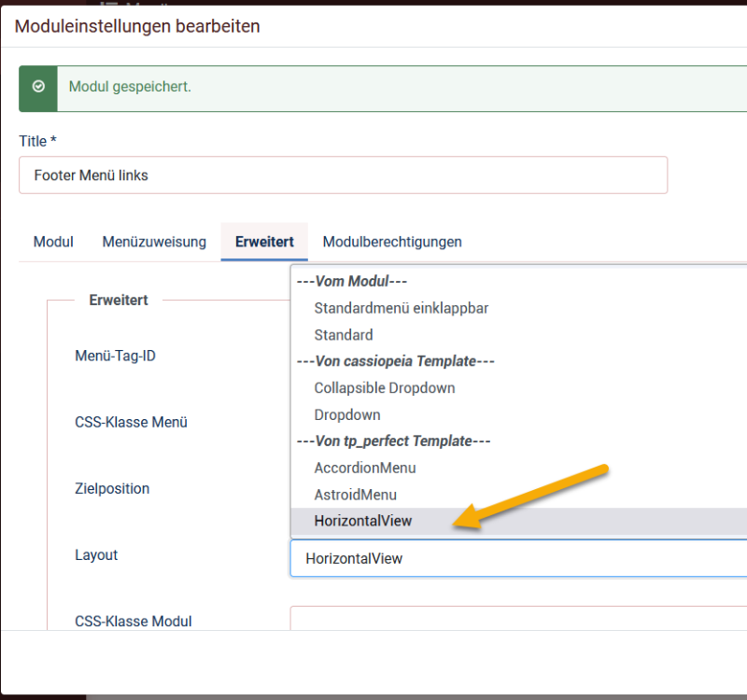Select Collapsible Dropdown from the list
The image size is (747, 700).
point(519,388)
